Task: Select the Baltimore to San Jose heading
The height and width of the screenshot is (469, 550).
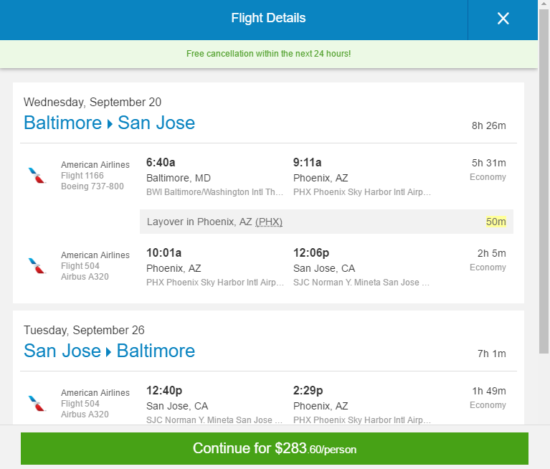Action: coord(109,123)
